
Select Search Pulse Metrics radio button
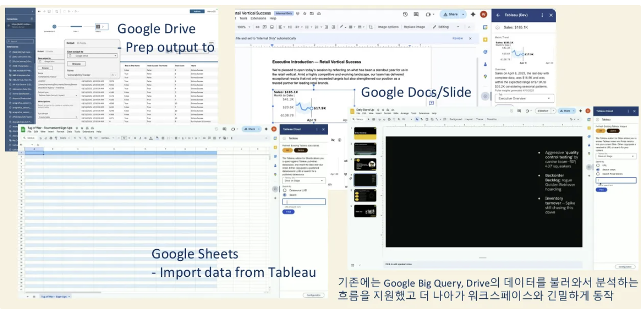[x=599, y=173]
